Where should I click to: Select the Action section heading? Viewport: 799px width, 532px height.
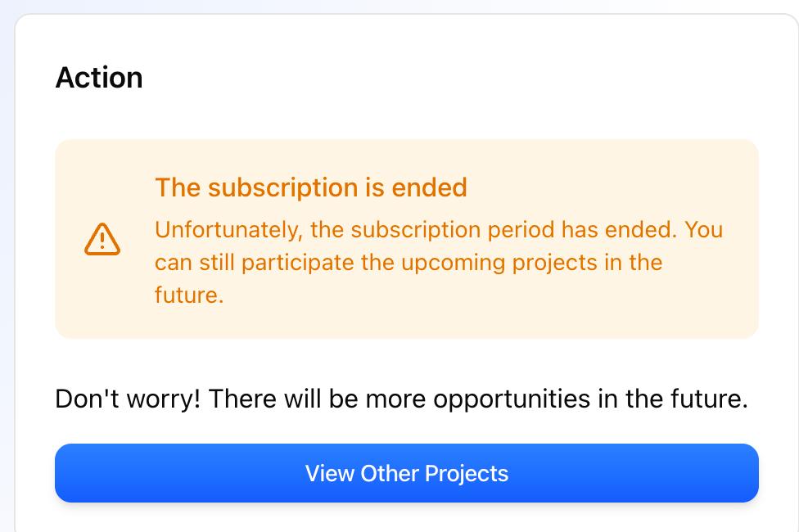pos(99,78)
